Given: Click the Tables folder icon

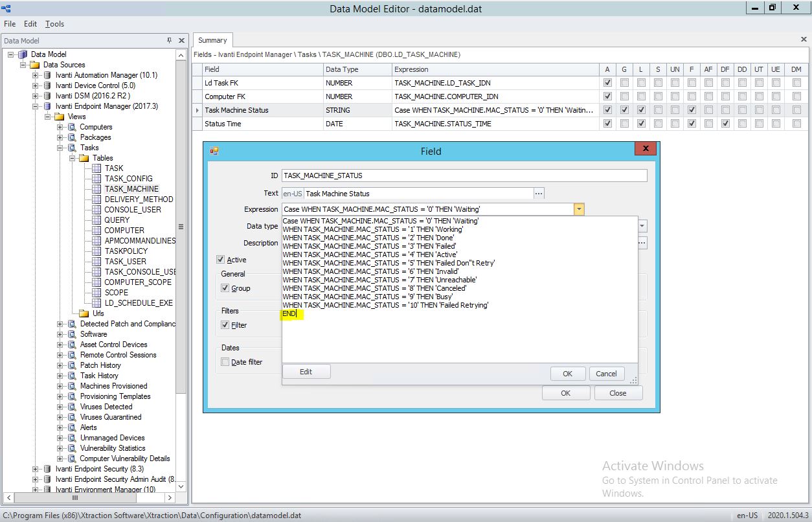Looking at the screenshot, I should tap(84, 158).
